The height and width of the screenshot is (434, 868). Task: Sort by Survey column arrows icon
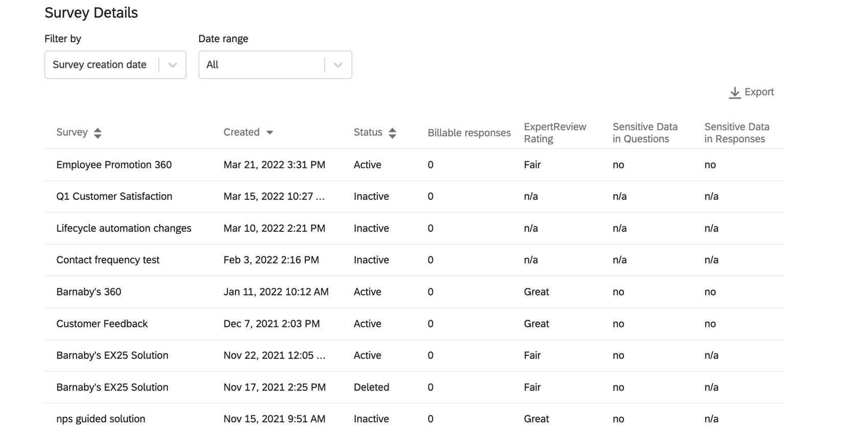(x=98, y=133)
